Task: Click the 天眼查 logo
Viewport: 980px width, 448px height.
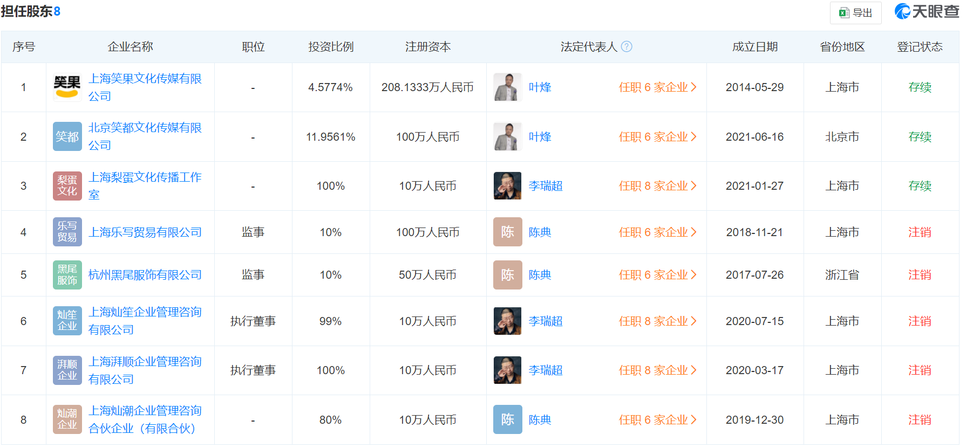Action: click(927, 12)
